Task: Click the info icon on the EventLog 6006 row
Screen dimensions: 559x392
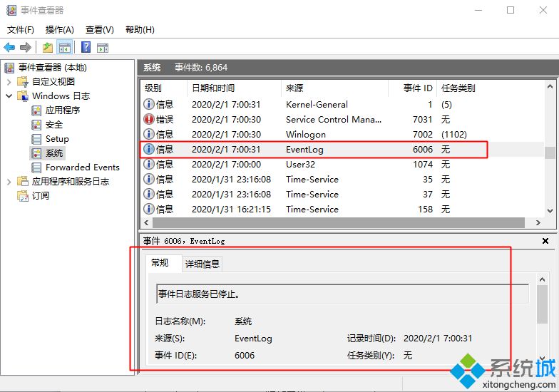Action: pyautogui.click(x=148, y=149)
